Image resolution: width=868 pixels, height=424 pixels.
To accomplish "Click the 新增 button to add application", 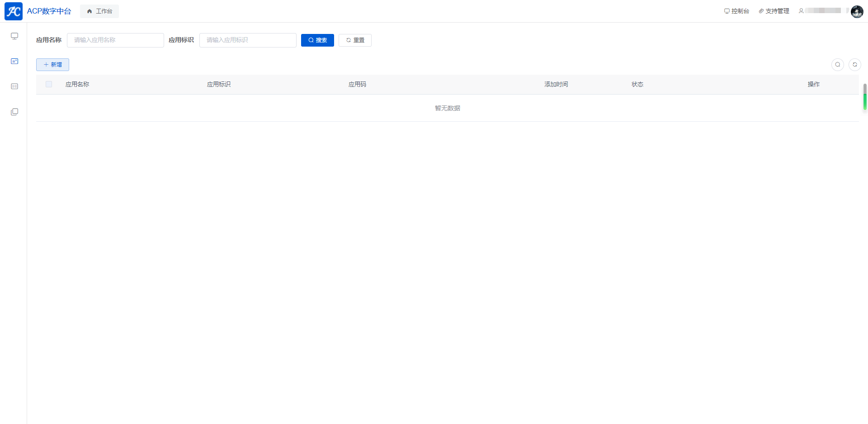I will [52, 65].
